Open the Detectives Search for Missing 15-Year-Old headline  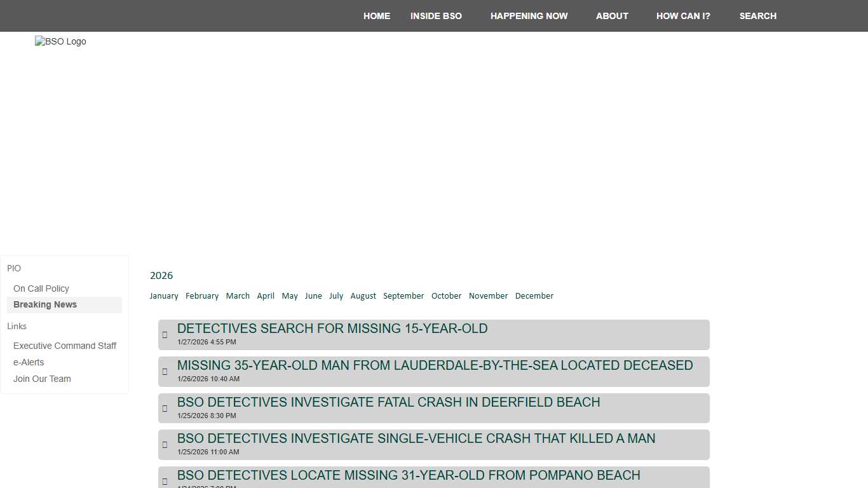(x=332, y=329)
